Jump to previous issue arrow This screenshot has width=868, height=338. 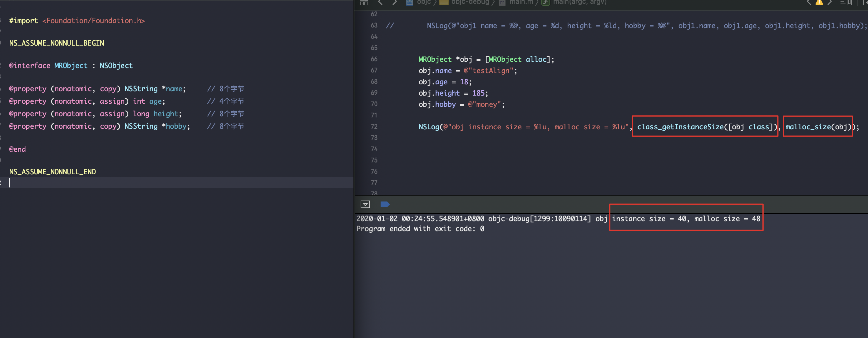click(x=809, y=2)
